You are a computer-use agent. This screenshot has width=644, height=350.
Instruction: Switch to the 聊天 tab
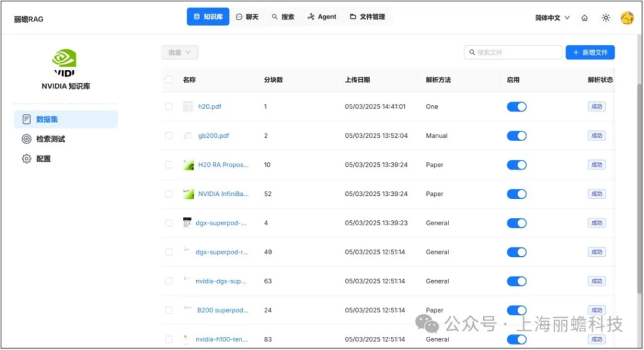coord(247,17)
